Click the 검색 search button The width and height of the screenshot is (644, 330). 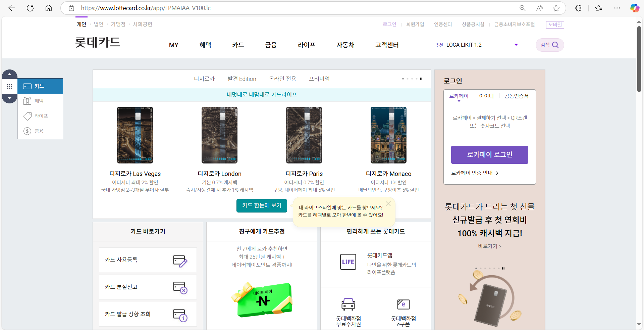click(549, 45)
